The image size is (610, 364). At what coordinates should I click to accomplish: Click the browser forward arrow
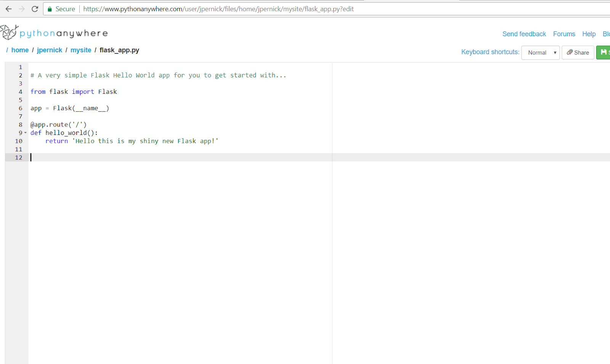(x=22, y=9)
